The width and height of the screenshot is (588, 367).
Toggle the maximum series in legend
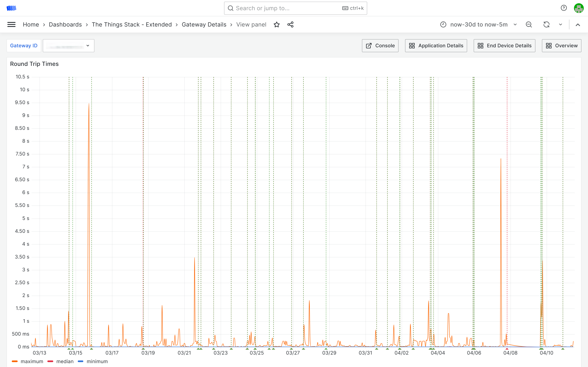click(x=32, y=361)
